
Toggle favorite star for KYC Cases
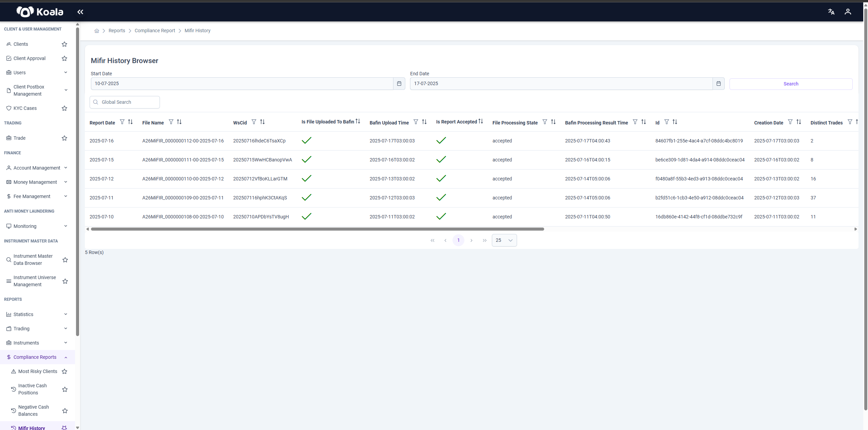[x=64, y=108]
